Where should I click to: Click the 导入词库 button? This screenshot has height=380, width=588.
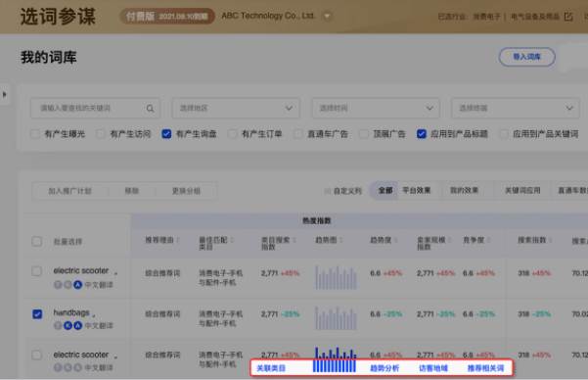pyautogui.click(x=527, y=57)
